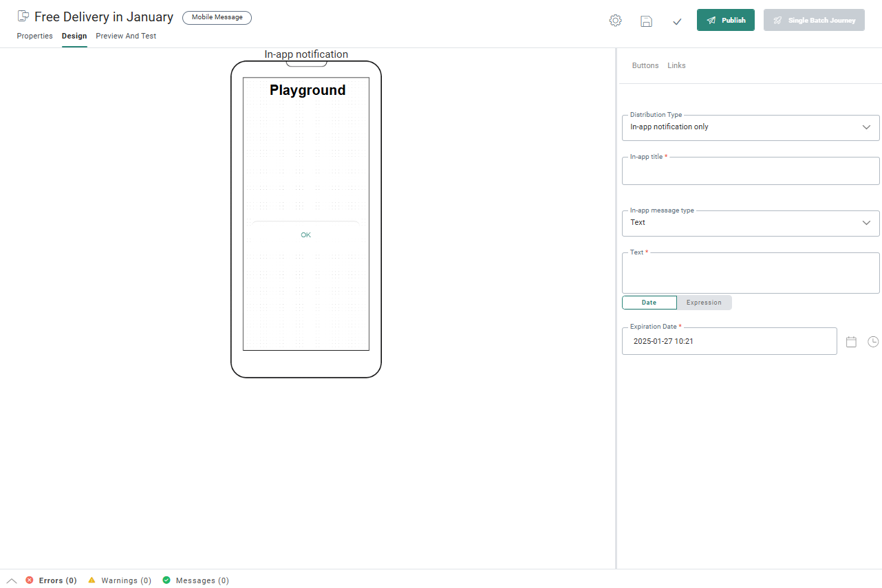This screenshot has height=588, width=882.
Task: Open settings with the gear icon
Action: (x=615, y=21)
